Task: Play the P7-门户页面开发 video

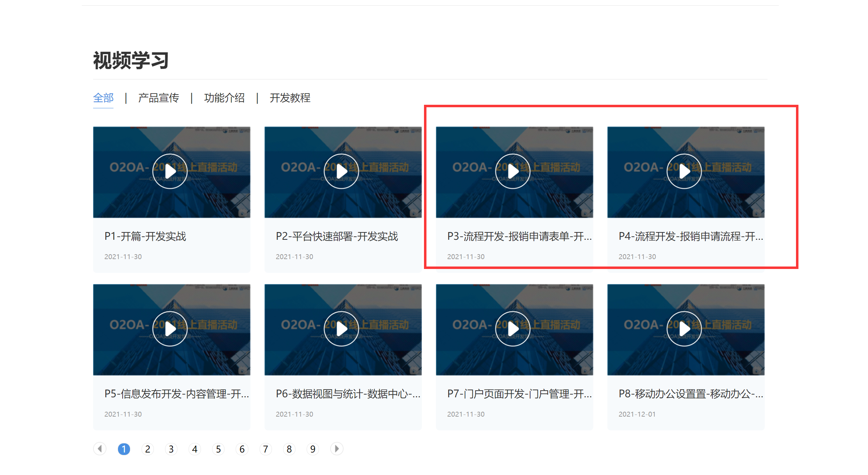Action: tap(513, 329)
